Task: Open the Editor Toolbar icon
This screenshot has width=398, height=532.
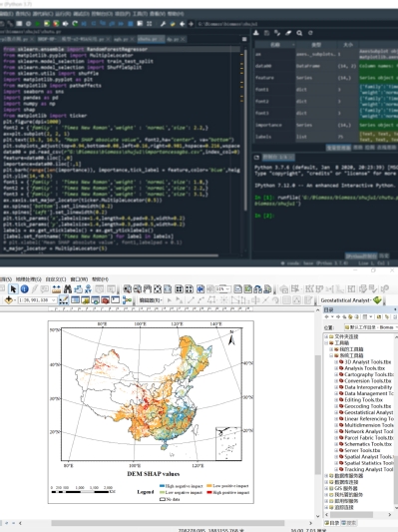Action: 64,299
